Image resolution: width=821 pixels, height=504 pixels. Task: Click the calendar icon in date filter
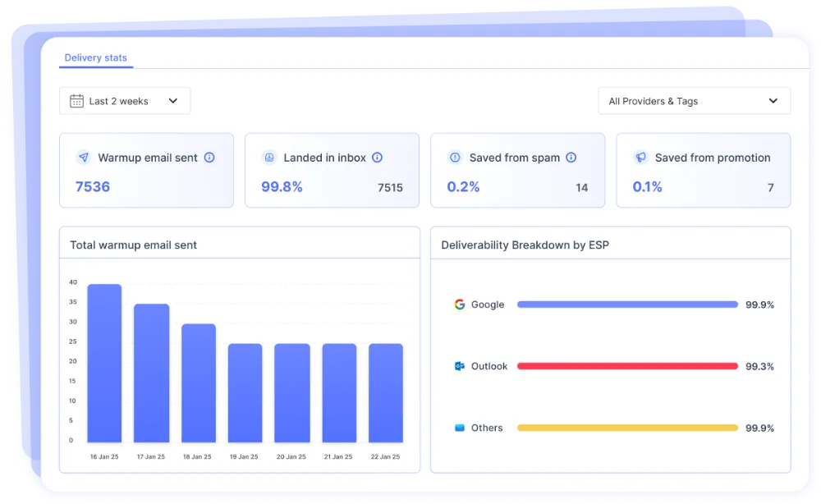(x=76, y=101)
